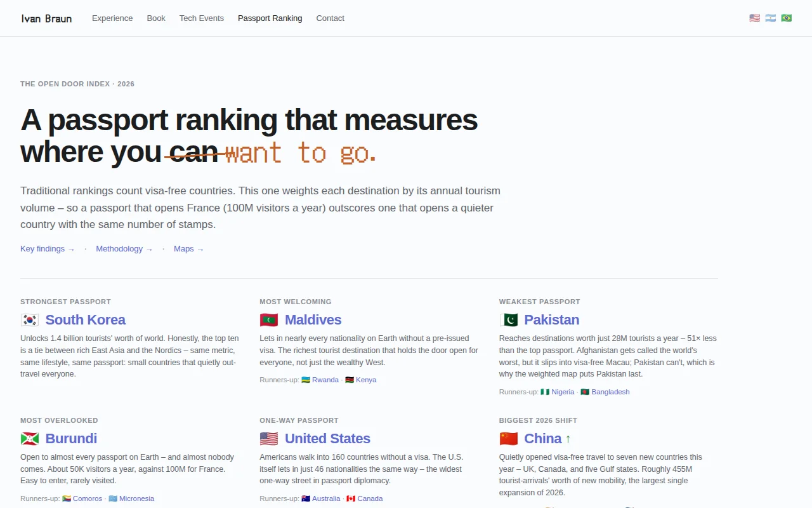Select Passport Ranking in the navigation
The width and height of the screenshot is (812, 508).
[x=270, y=18]
